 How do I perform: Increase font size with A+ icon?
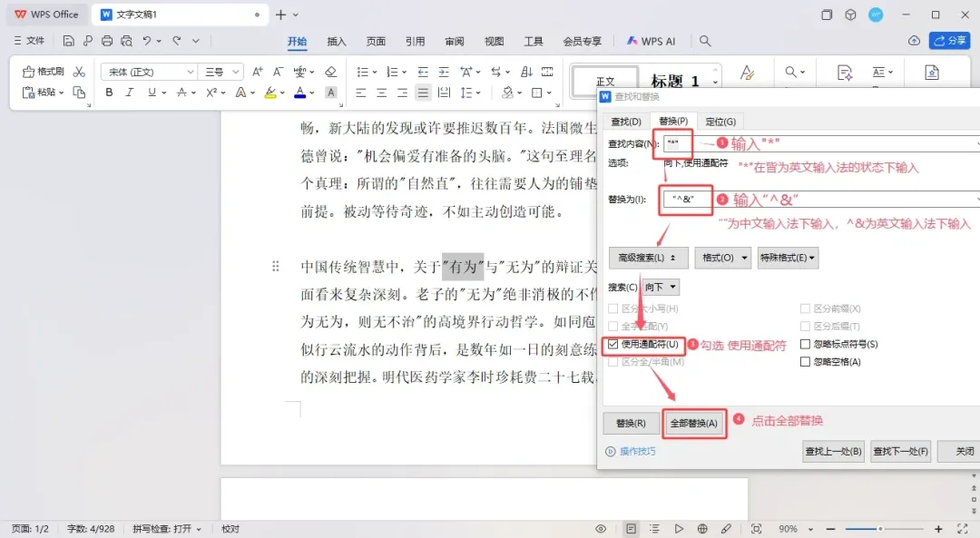[258, 72]
